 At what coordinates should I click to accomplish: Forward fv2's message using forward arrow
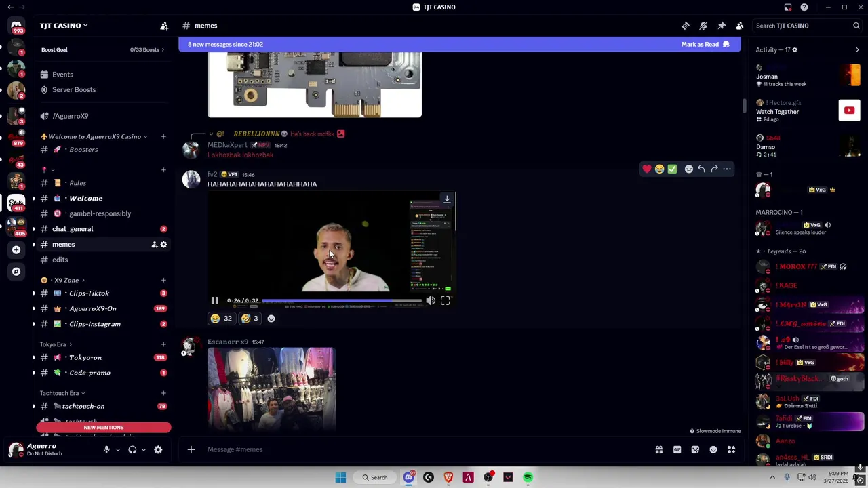(x=714, y=169)
